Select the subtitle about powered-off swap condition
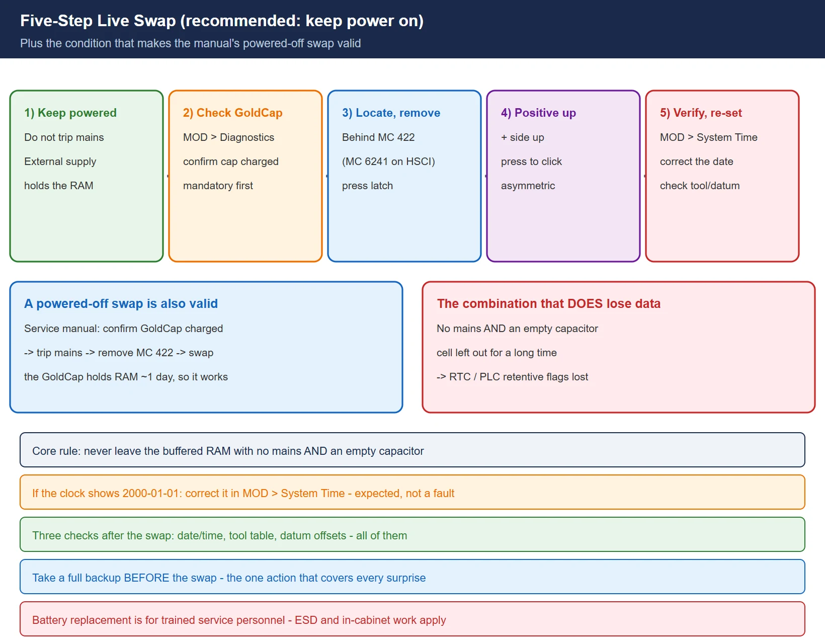Screen dimensions: 825x644 [190, 43]
